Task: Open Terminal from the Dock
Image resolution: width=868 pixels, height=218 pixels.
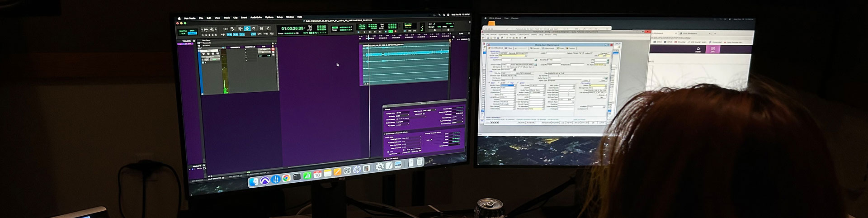Action: point(297,176)
